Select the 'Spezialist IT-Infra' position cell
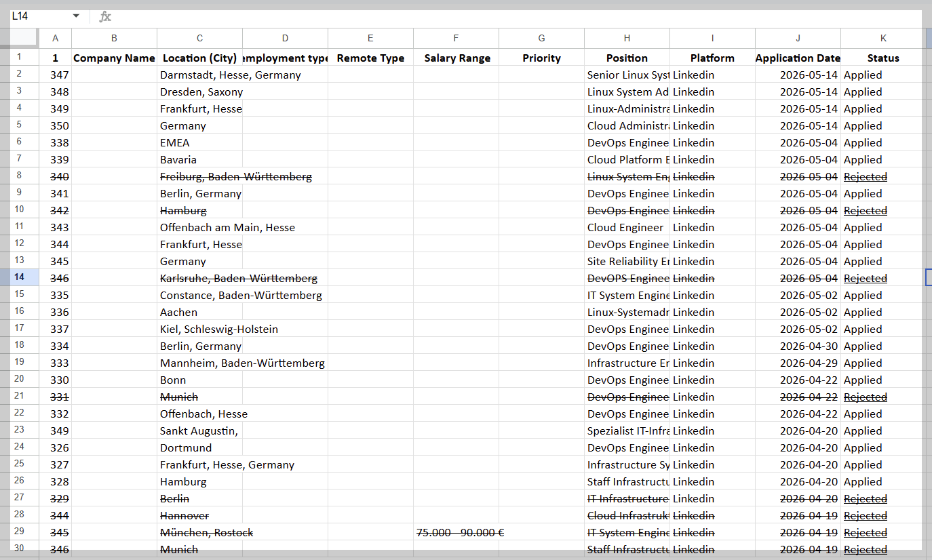The image size is (932, 560). [x=627, y=431]
